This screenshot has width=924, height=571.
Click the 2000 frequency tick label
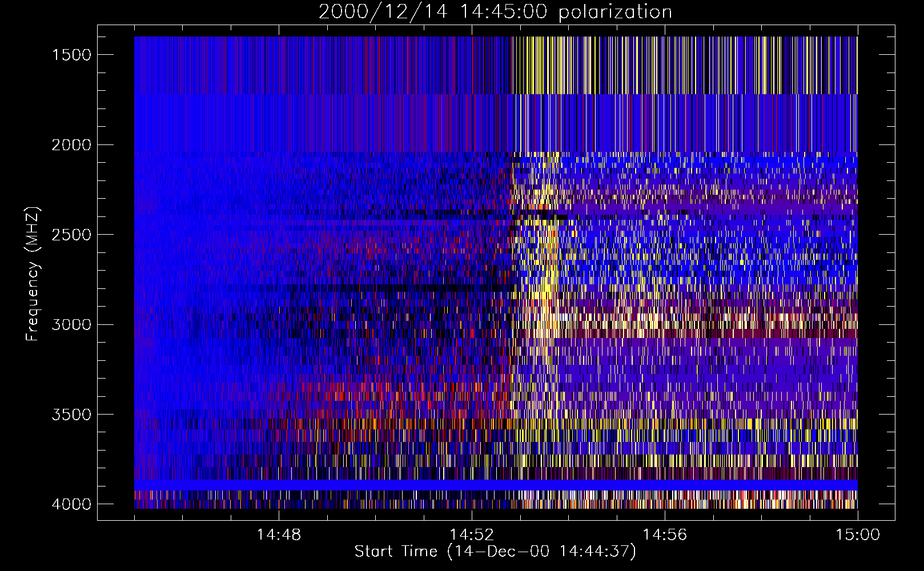[71, 145]
